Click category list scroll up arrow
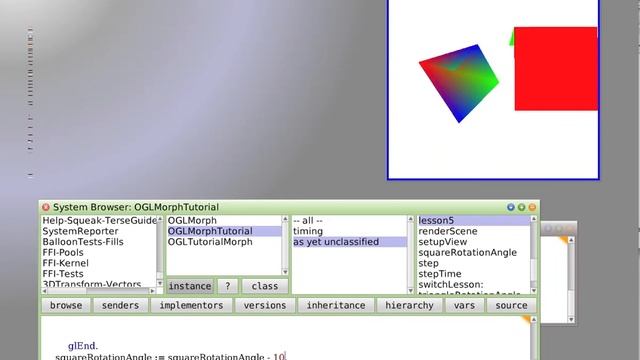640x360 pixels. pyautogui.click(x=160, y=219)
